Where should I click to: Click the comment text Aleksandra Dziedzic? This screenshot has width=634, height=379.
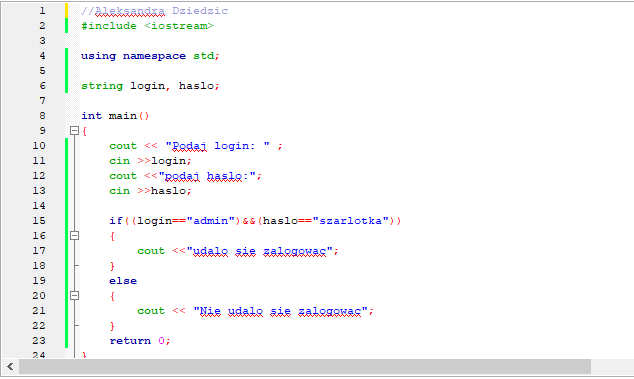point(161,11)
